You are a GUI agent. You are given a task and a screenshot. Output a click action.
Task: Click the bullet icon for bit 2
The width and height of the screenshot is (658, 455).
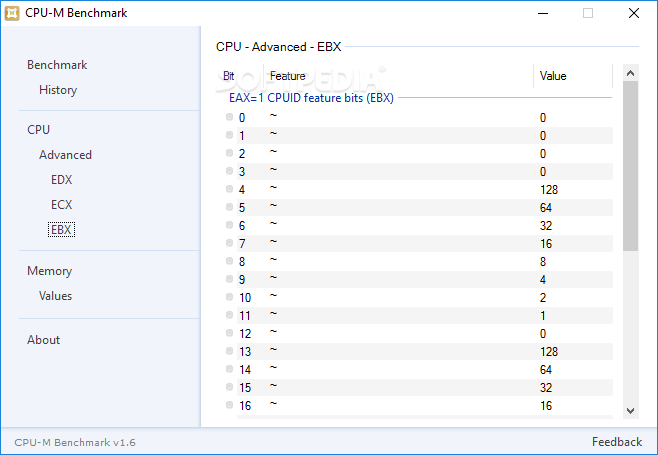click(230, 153)
